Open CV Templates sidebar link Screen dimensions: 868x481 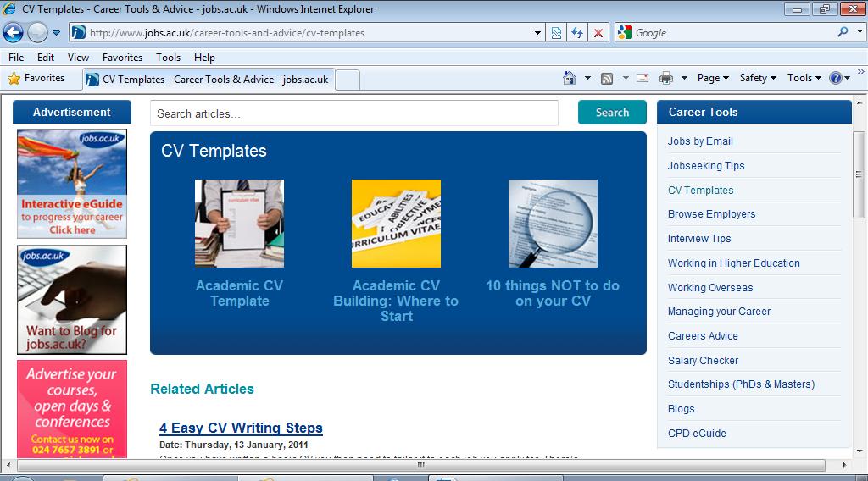pos(700,191)
